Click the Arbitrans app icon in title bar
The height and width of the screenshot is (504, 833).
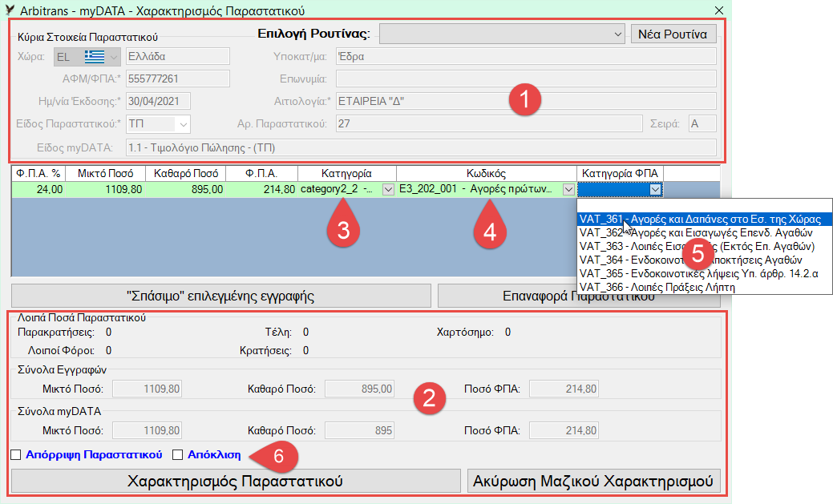(x=9, y=10)
